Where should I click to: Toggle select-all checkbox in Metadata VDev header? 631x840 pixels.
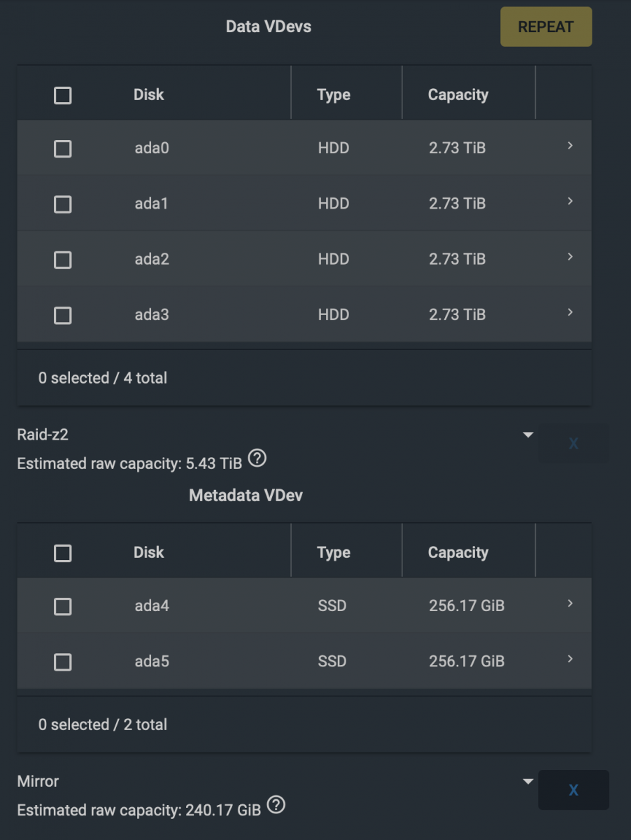tap(63, 553)
